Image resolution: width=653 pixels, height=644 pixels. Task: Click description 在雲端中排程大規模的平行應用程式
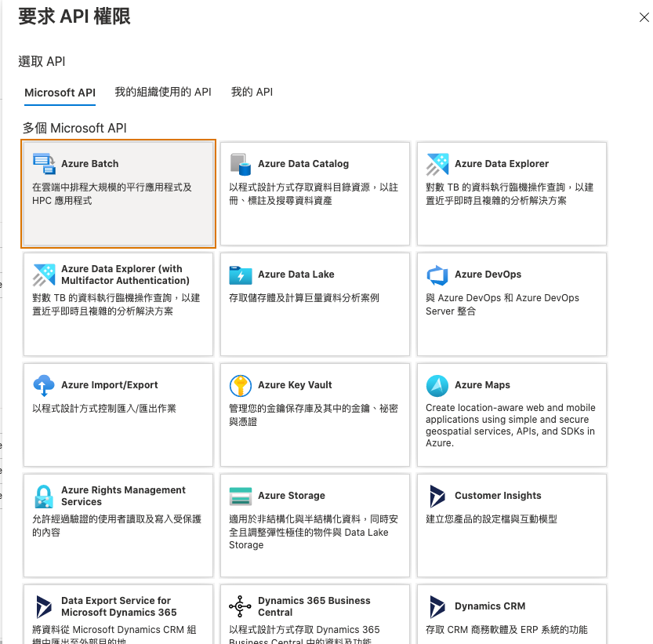pos(112,194)
